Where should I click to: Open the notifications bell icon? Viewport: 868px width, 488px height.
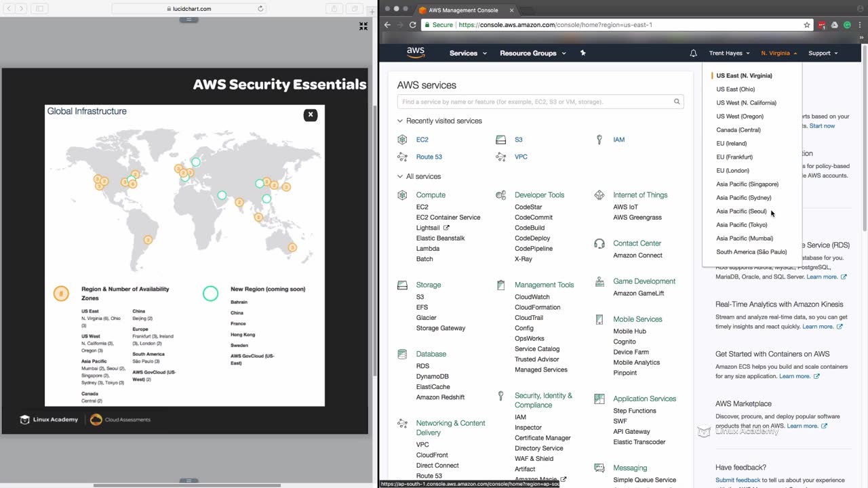click(693, 53)
